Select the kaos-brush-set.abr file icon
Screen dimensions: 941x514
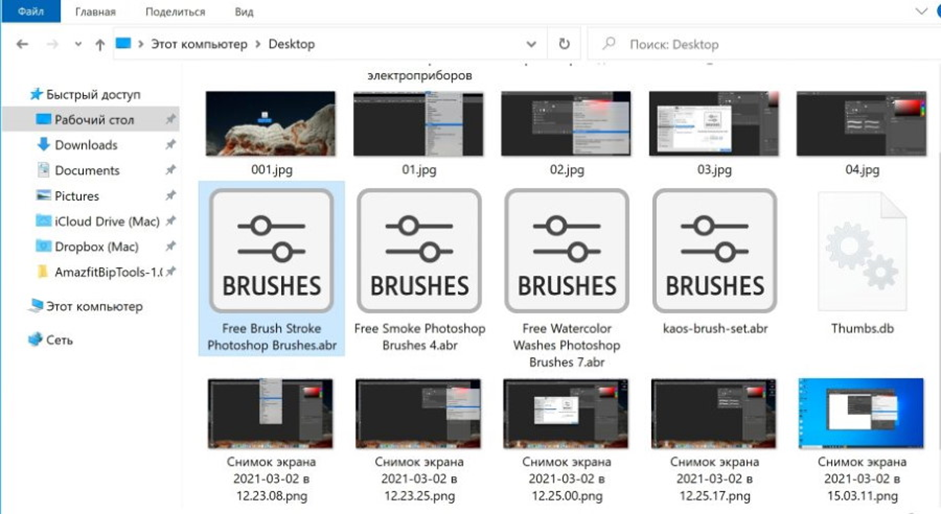(x=714, y=251)
